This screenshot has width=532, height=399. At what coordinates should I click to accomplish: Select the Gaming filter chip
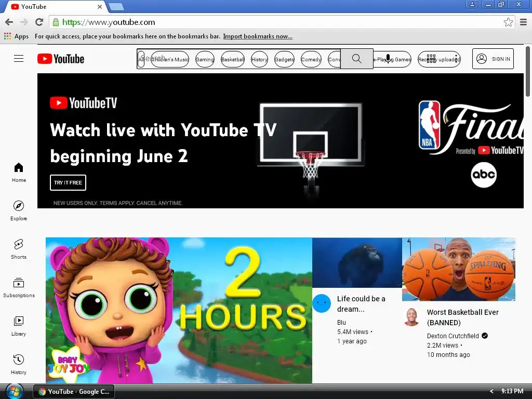pyautogui.click(x=205, y=59)
